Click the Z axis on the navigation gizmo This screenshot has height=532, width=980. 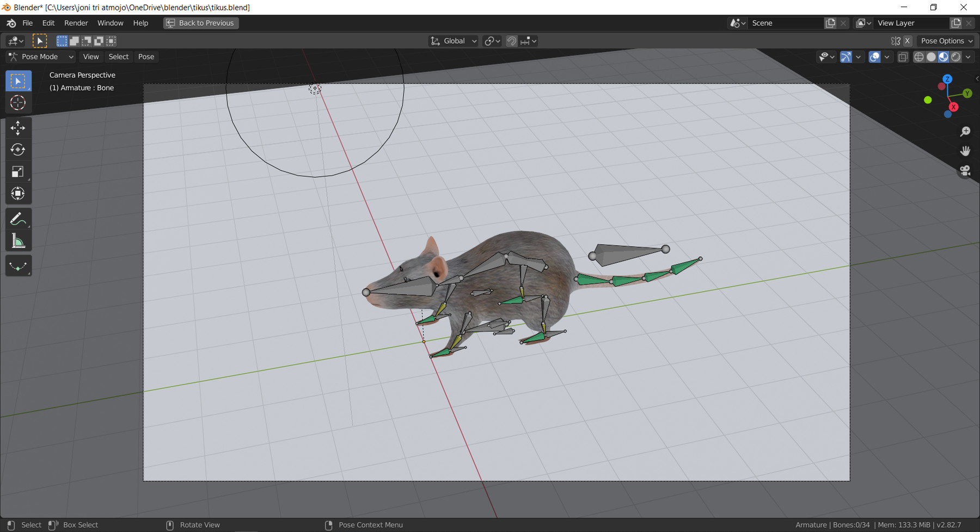948,79
